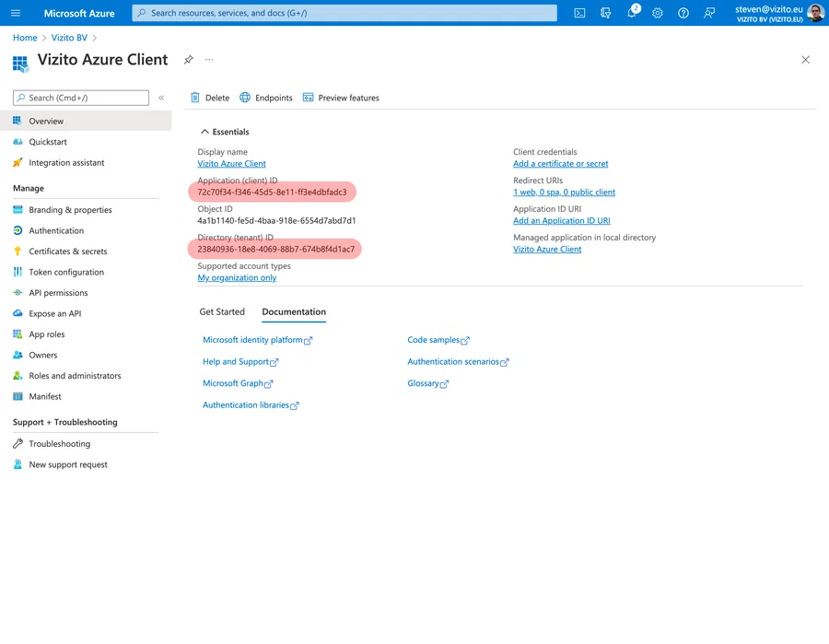Open the portal settings gear
This screenshot has width=829, height=644.
click(x=657, y=13)
